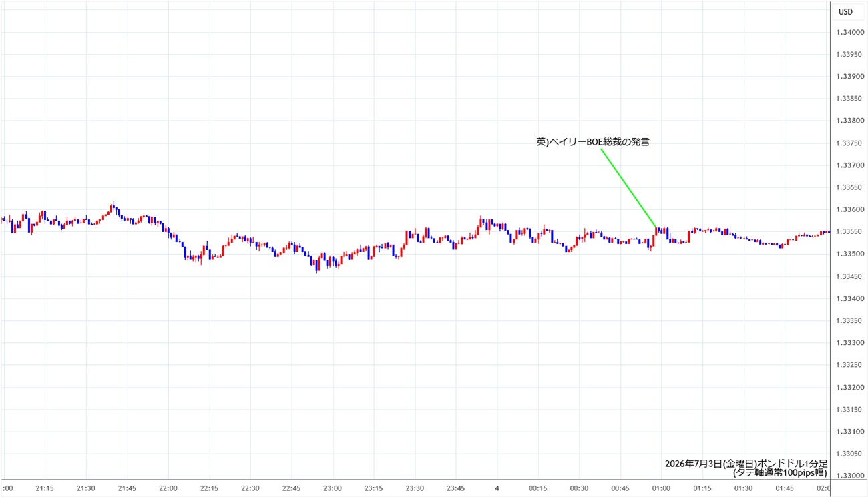The image size is (868, 497).
Task: Click the 1.34000 price axis label
Action: click(x=849, y=33)
